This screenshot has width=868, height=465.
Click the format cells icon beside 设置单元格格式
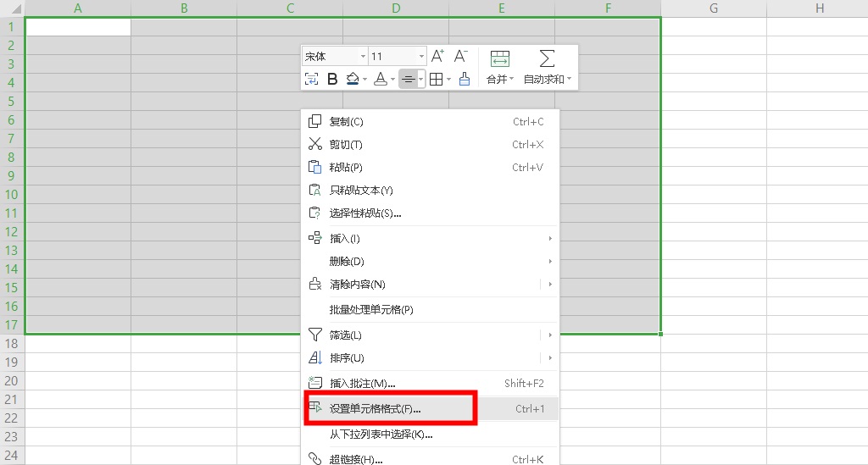click(x=315, y=407)
